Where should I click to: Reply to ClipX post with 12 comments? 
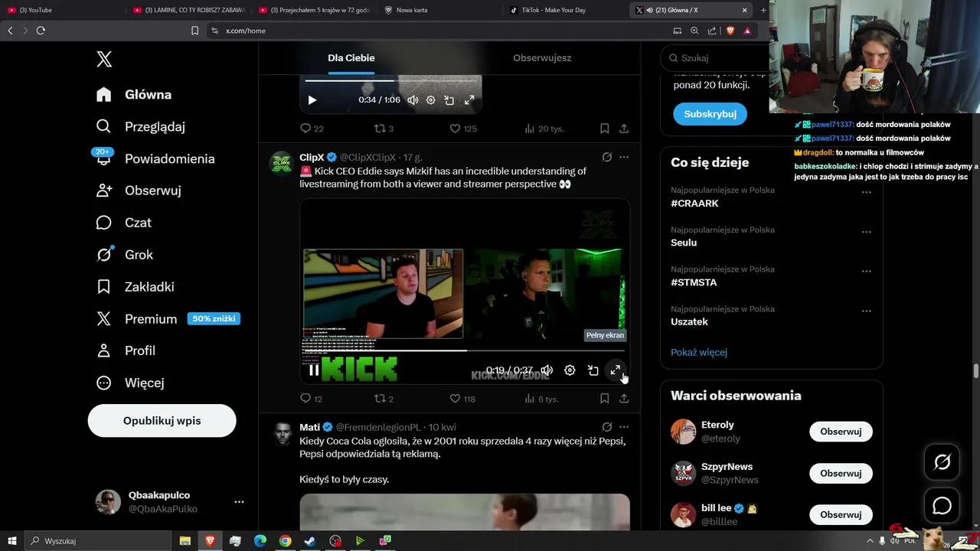(x=311, y=399)
